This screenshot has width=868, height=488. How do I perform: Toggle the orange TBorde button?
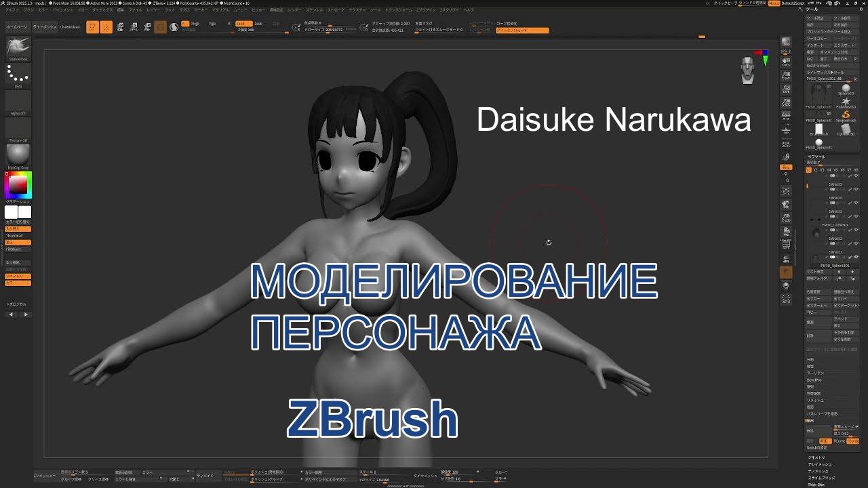click(x=853, y=441)
